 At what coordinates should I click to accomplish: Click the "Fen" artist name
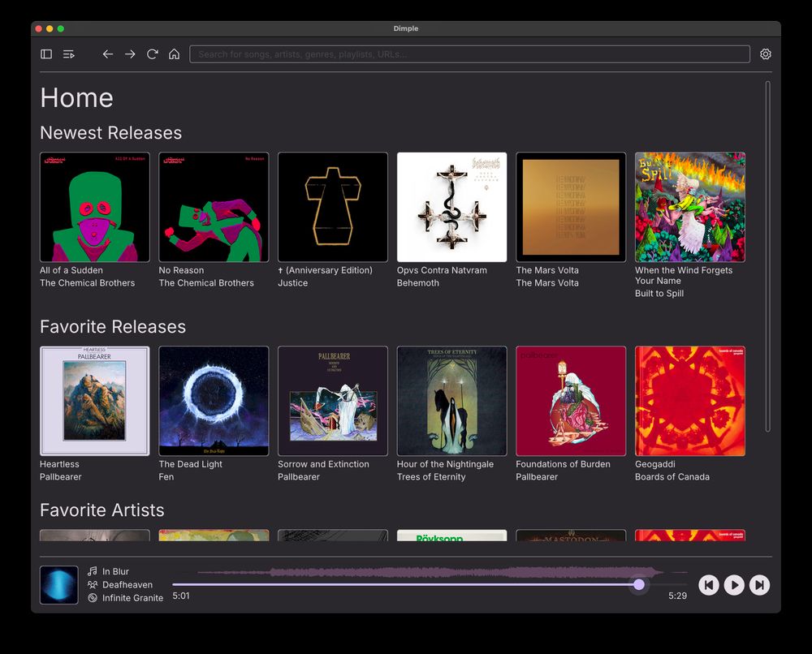[x=166, y=477]
